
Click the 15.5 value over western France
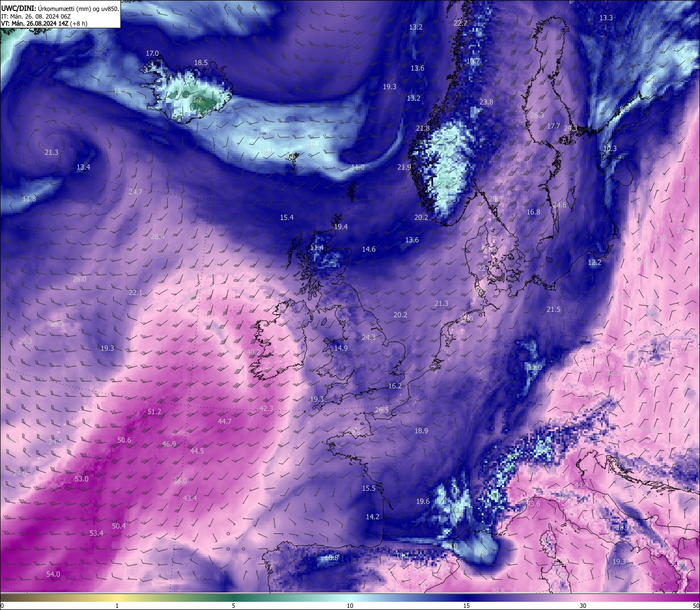coord(369,488)
